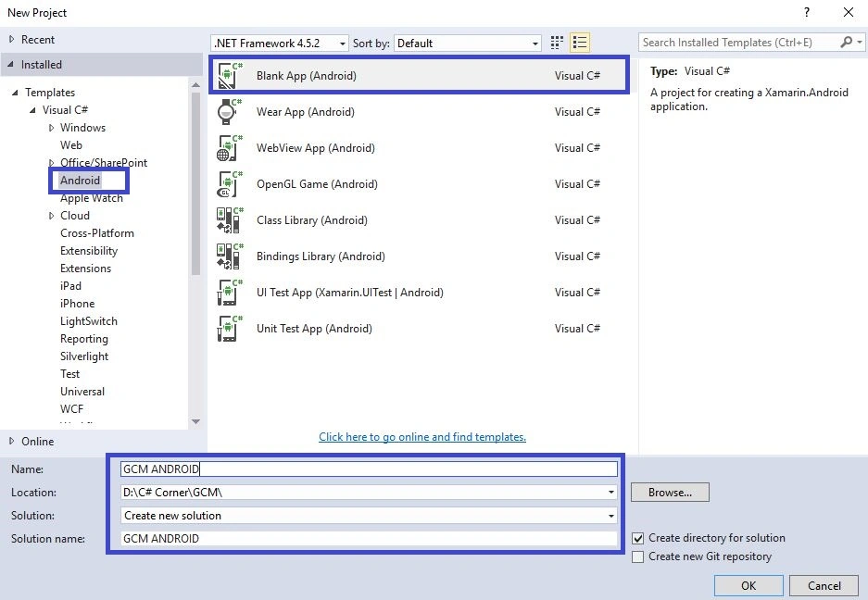Select the Blank App (Android) template icon
This screenshot has width=868, height=600.
click(x=230, y=75)
